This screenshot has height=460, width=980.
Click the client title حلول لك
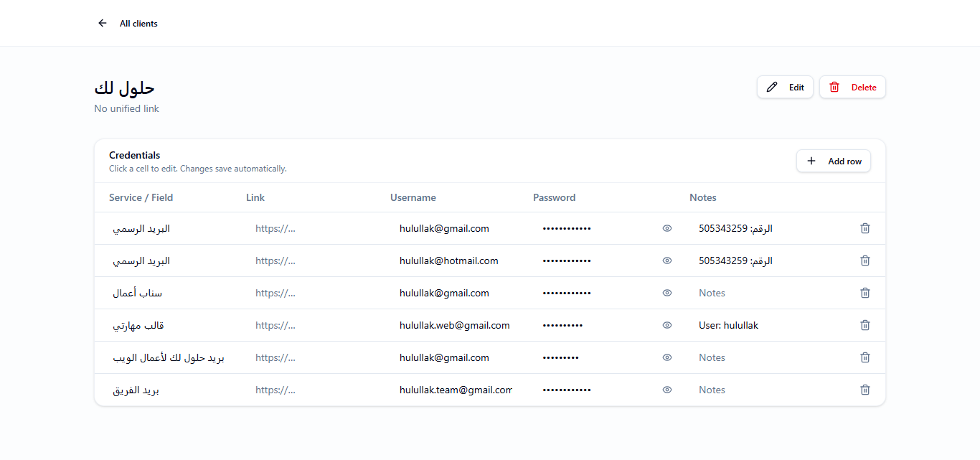click(x=125, y=88)
